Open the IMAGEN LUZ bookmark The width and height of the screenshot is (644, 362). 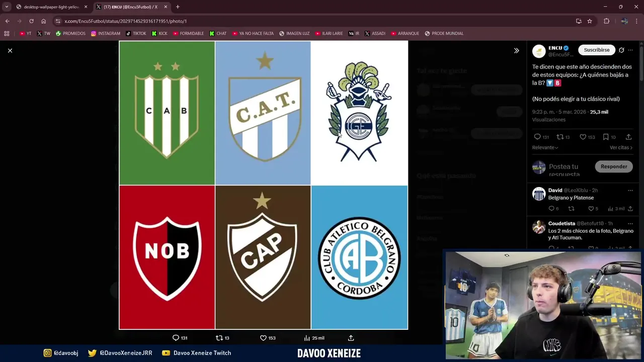coord(294,34)
